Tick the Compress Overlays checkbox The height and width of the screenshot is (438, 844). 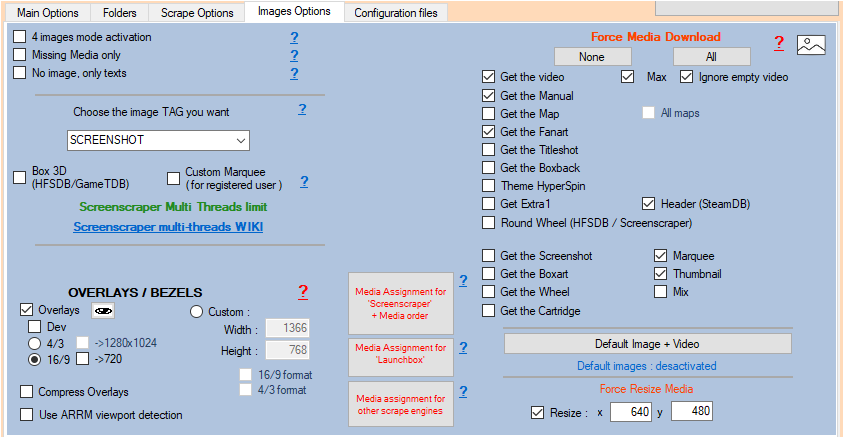28,392
